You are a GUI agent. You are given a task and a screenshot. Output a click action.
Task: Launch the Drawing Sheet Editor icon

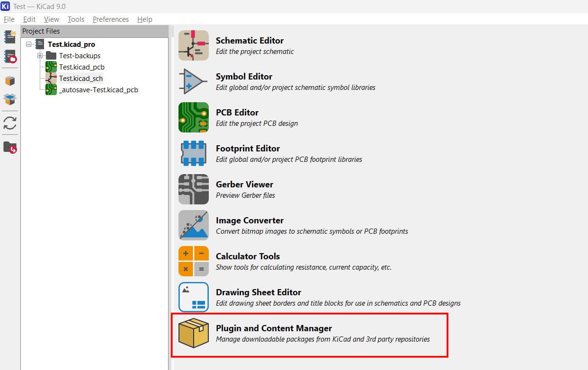click(194, 297)
